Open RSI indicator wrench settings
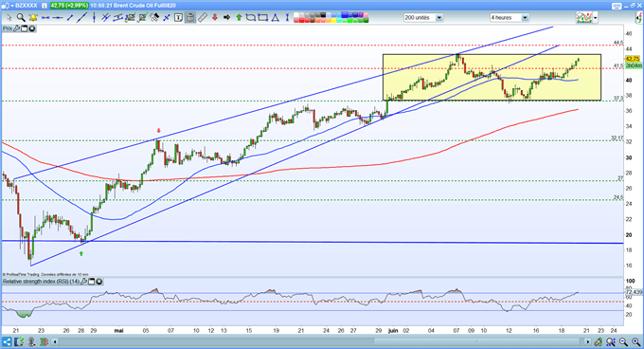This screenshot has width=644, height=349. tap(83, 282)
